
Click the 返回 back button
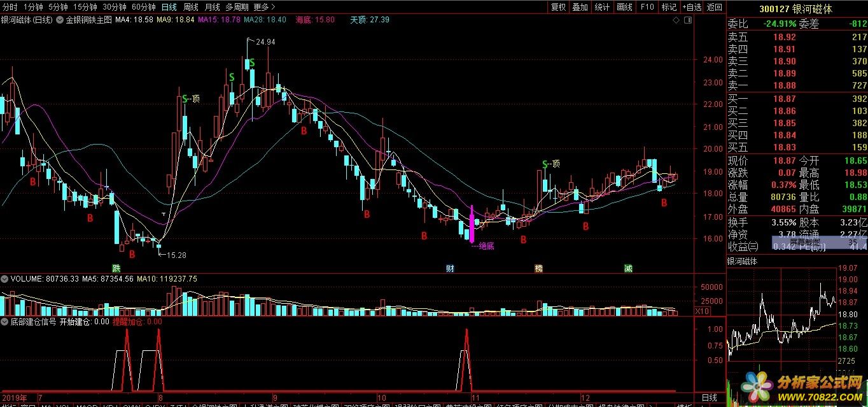coord(715,7)
